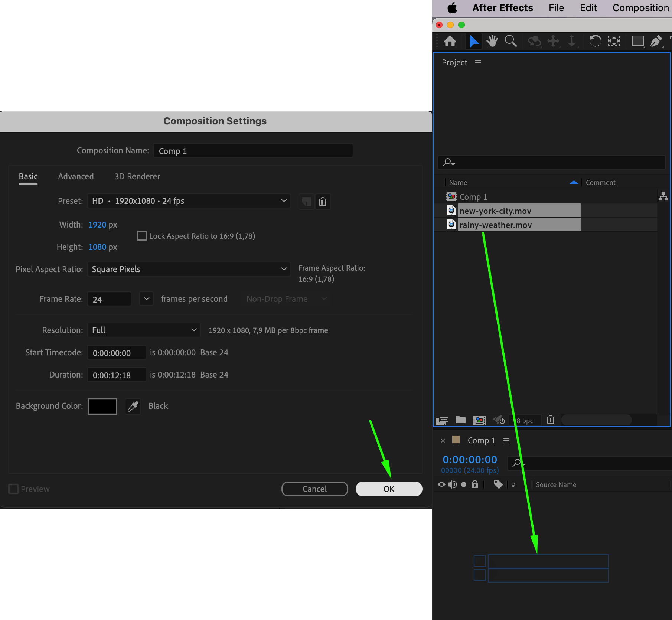Viewport: 672px width, 620px height.
Task: Create new folder in Project panel
Action: (x=461, y=420)
